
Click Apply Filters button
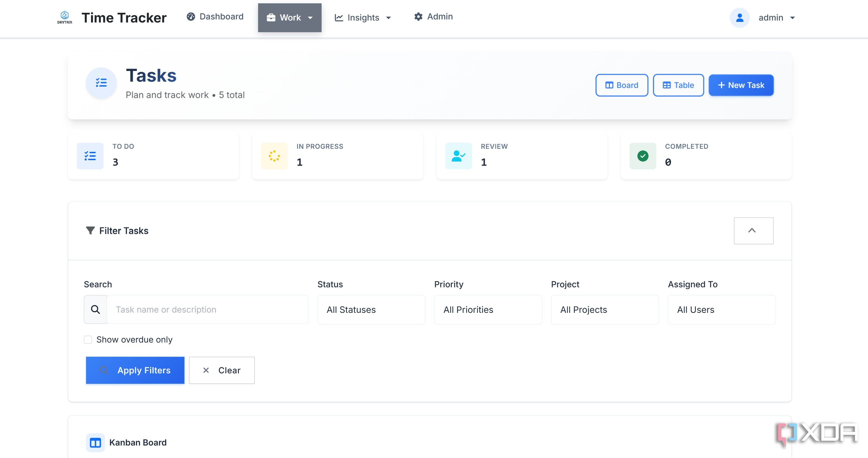(135, 370)
